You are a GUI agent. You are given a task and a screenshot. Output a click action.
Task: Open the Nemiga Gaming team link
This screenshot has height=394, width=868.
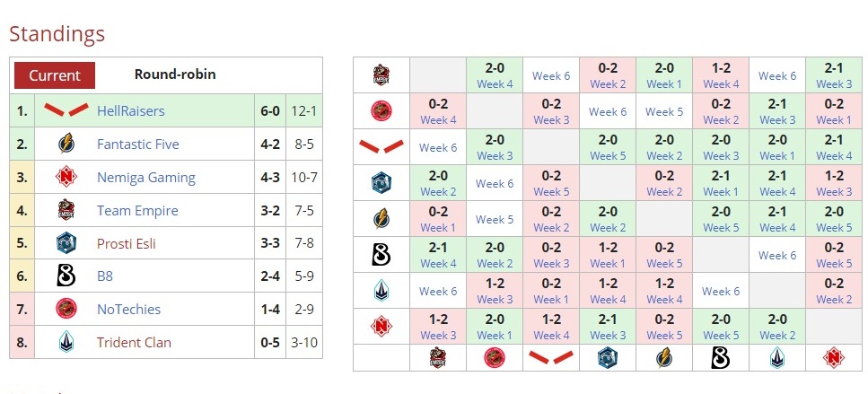pos(145,177)
